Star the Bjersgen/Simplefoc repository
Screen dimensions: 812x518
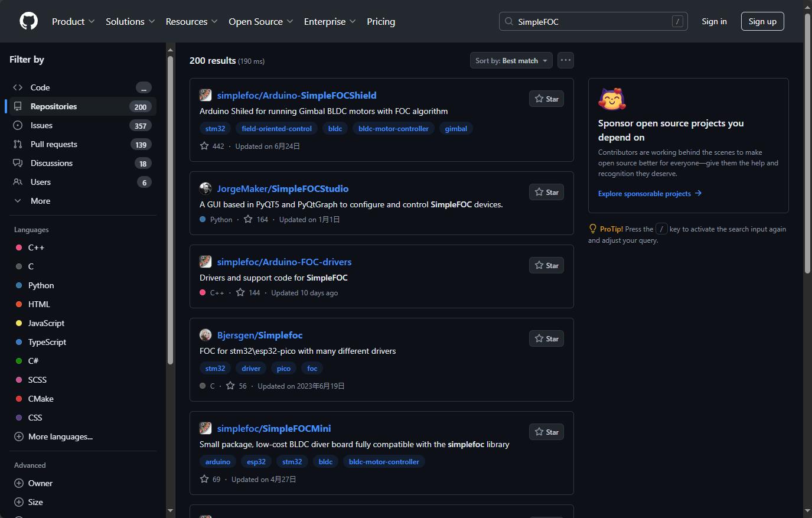[x=546, y=338]
